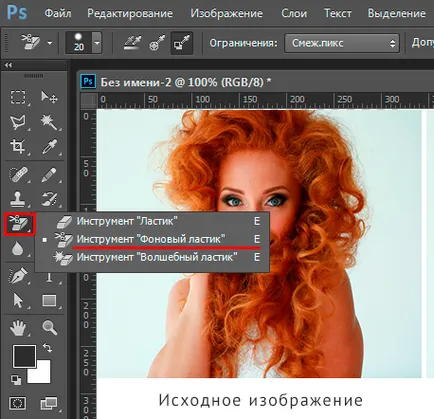This screenshot has height=419, width=434.
Task: Select the Eyedropper tool
Action: tap(49, 147)
